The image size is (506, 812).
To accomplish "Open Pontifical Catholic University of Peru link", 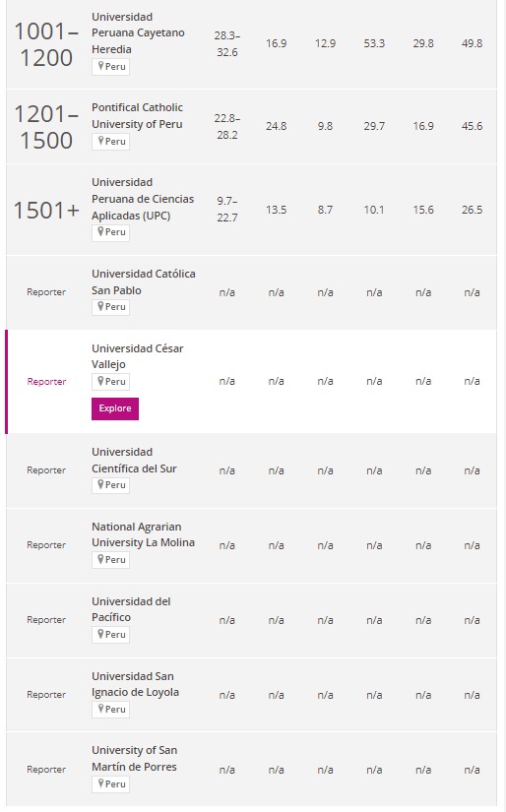I will pos(137,116).
